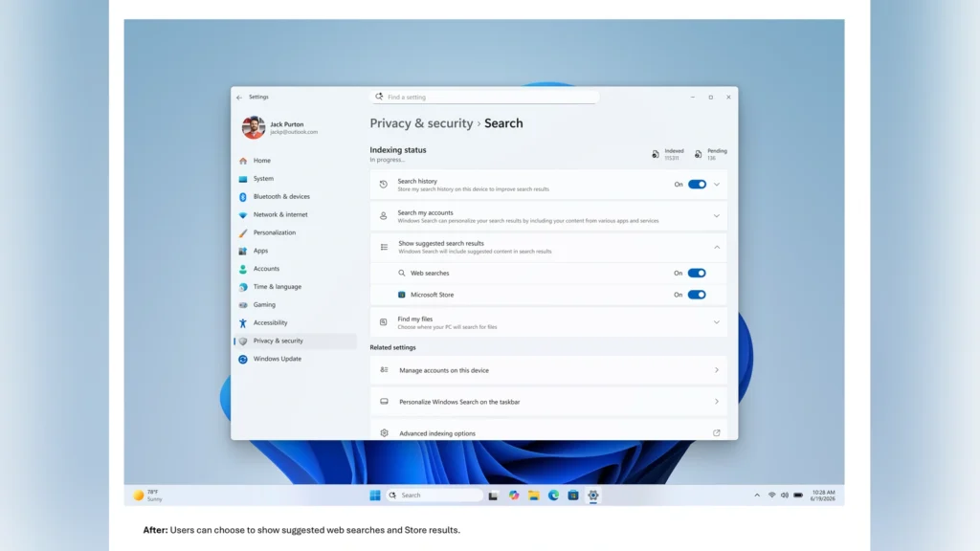Open Task View on the taskbar

493,496
